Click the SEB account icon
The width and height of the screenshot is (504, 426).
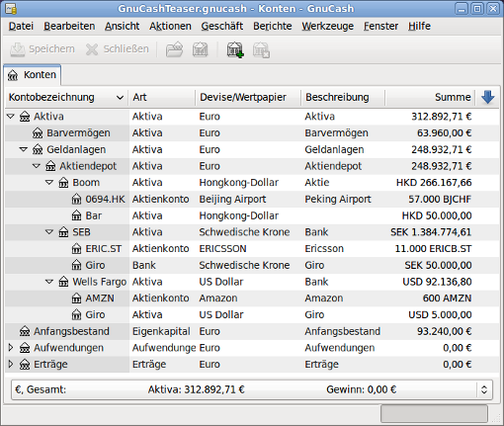pyautogui.click(x=63, y=232)
